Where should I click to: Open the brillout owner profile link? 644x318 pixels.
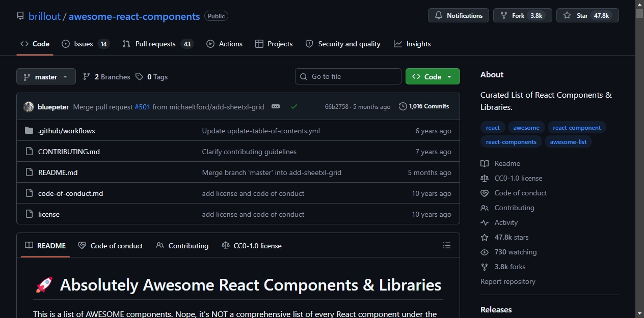coord(44,16)
